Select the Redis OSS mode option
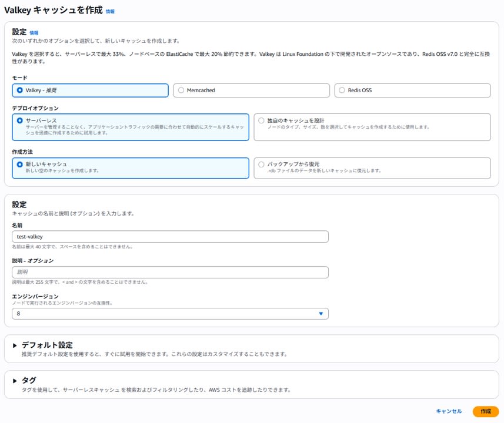The height and width of the screenshot is (423, 504). click(412, 90)
